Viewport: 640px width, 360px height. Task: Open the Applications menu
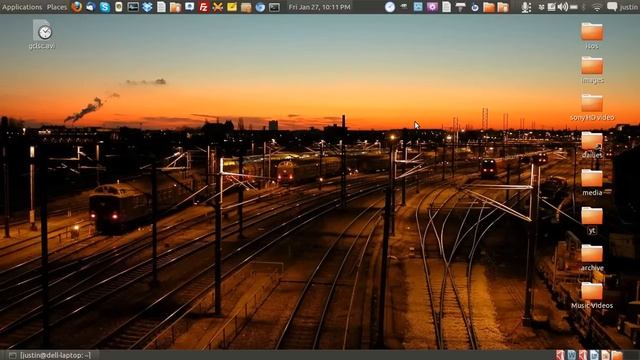pos(22,7)
